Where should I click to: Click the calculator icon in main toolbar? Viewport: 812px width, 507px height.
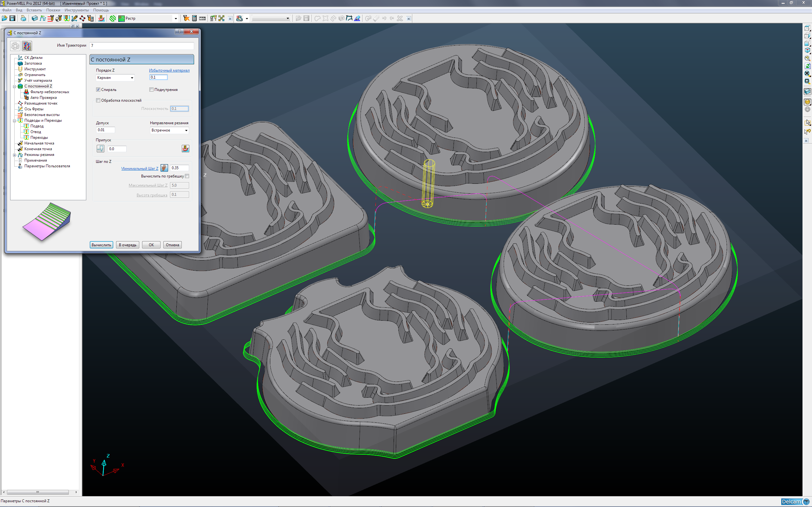194,18
